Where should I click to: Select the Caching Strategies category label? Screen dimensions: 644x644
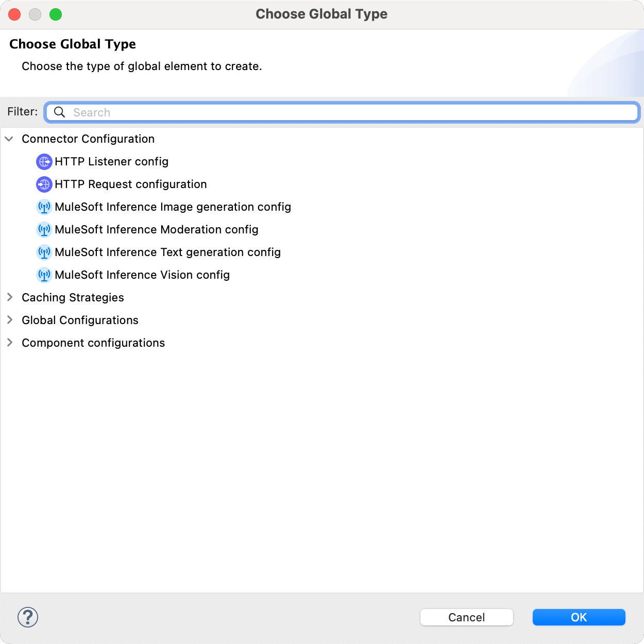click(x=73, y=298)
